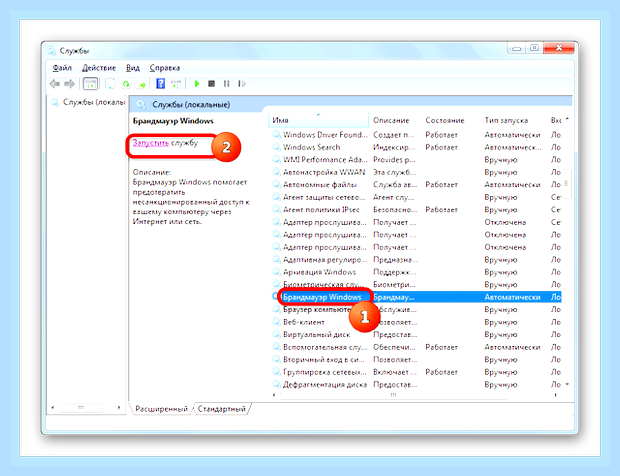The height and width of the screenshot is (476, 620).
Task: Select the Вторичный вход в си... service row
Action: (416, 360)
